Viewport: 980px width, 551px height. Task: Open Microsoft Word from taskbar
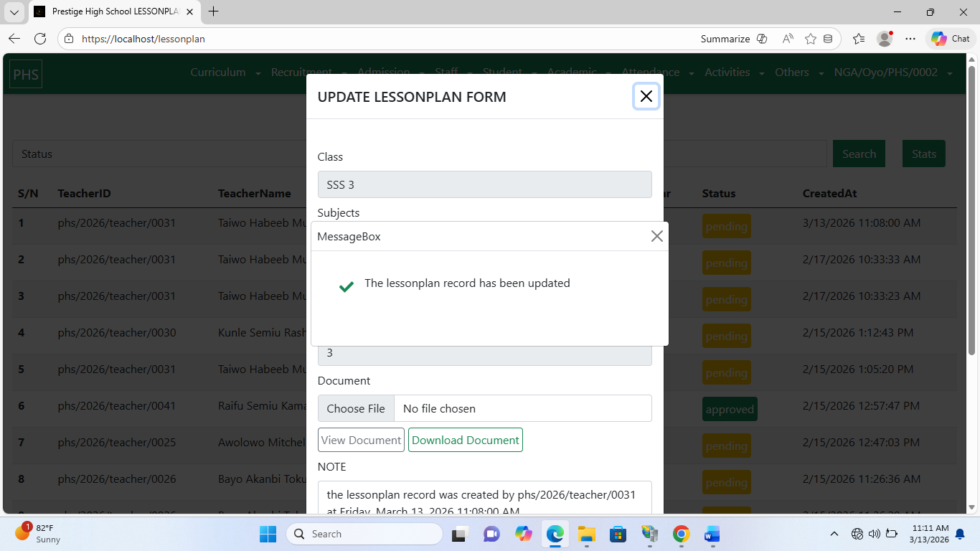click(x=712, y=534)
